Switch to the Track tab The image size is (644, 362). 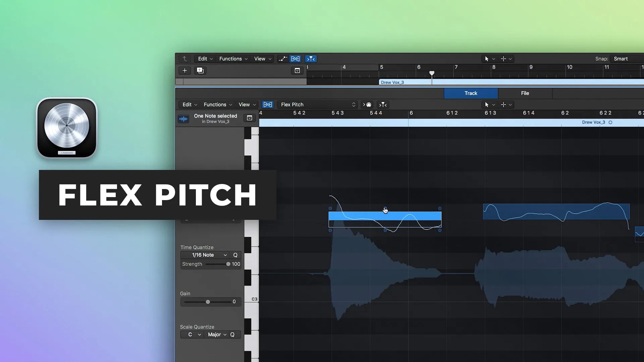pos(471,93)
